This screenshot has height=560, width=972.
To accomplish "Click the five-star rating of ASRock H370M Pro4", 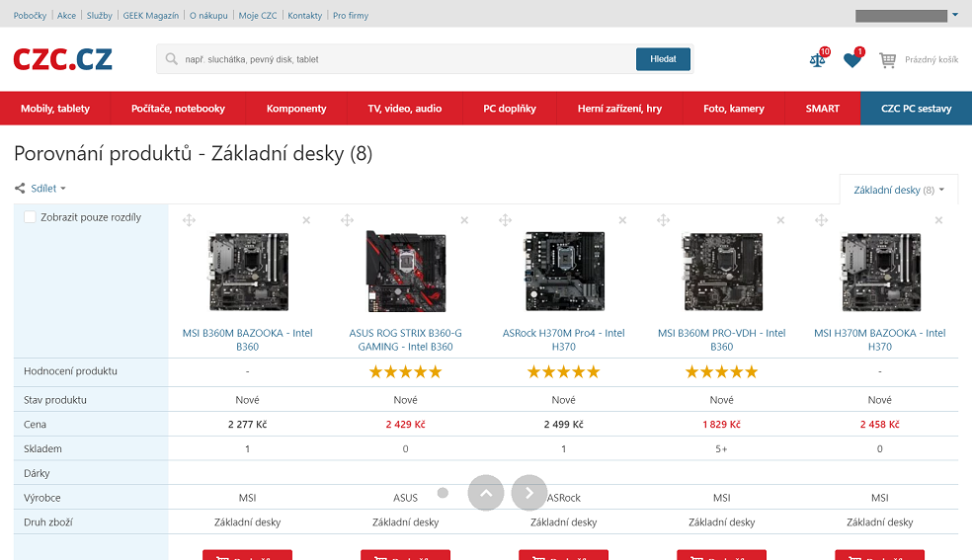I will (563, 371).
